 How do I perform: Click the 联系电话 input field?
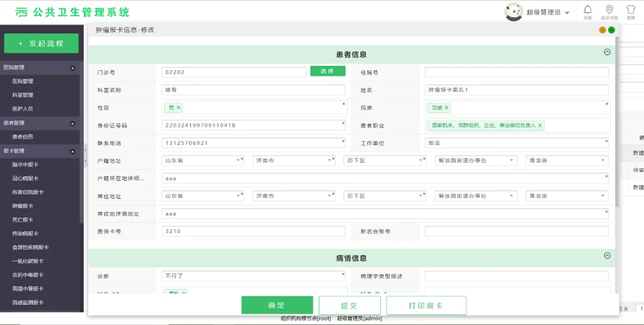click(254, 143)
